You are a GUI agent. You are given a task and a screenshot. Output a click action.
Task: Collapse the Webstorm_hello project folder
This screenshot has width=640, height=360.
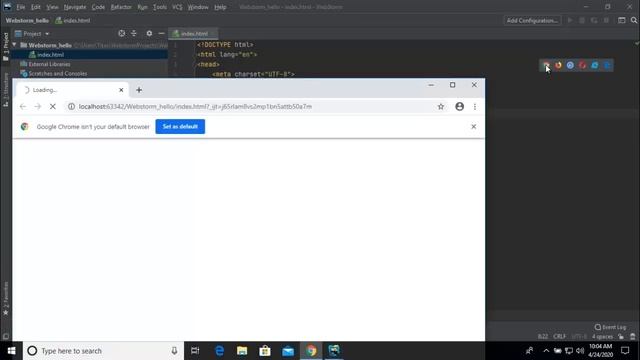(x=15, y=45)
